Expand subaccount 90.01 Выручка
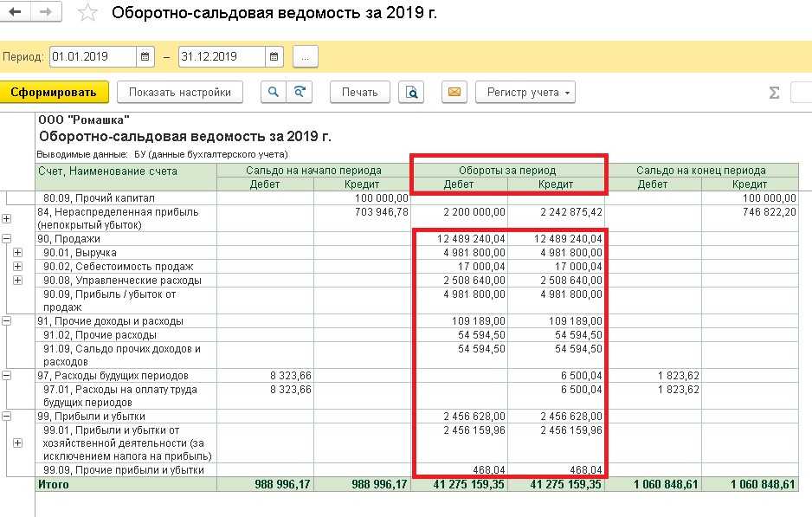The image size is (812, 517). point(17,253)
